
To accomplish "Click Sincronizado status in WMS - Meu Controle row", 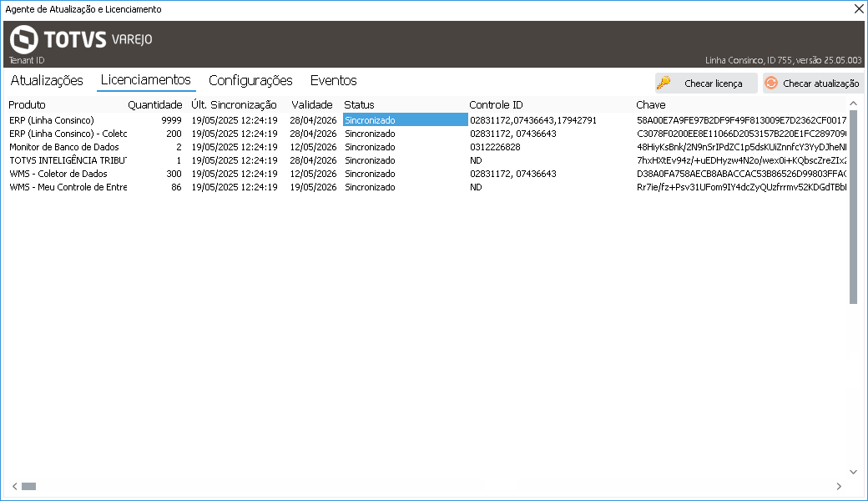I will 370,186.
